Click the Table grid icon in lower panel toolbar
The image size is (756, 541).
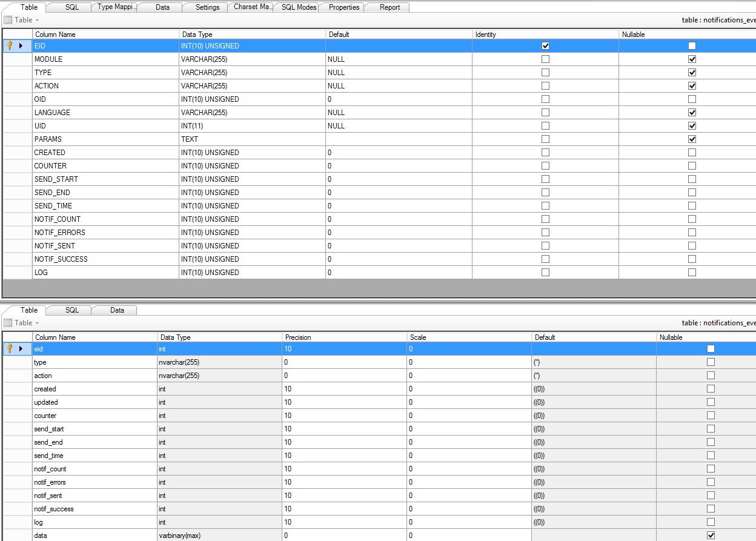tap(8, 323)
